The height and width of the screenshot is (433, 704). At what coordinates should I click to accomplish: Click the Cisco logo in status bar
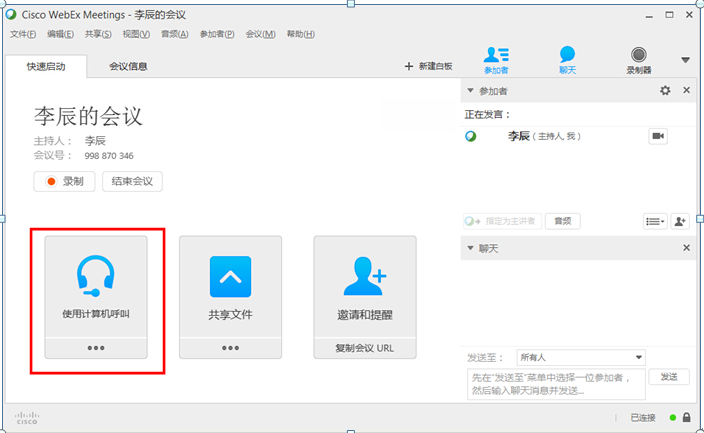click(x=27, y=418)
